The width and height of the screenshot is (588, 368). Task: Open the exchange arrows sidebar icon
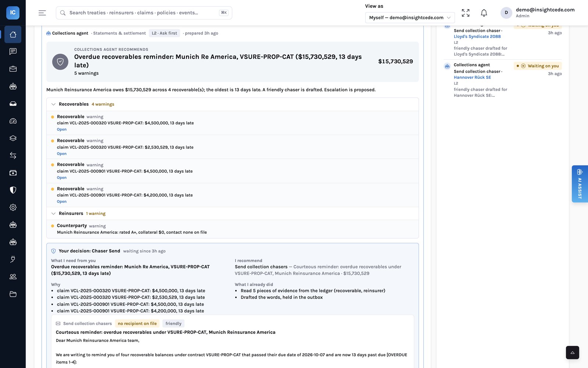click(x=13, y=155)
